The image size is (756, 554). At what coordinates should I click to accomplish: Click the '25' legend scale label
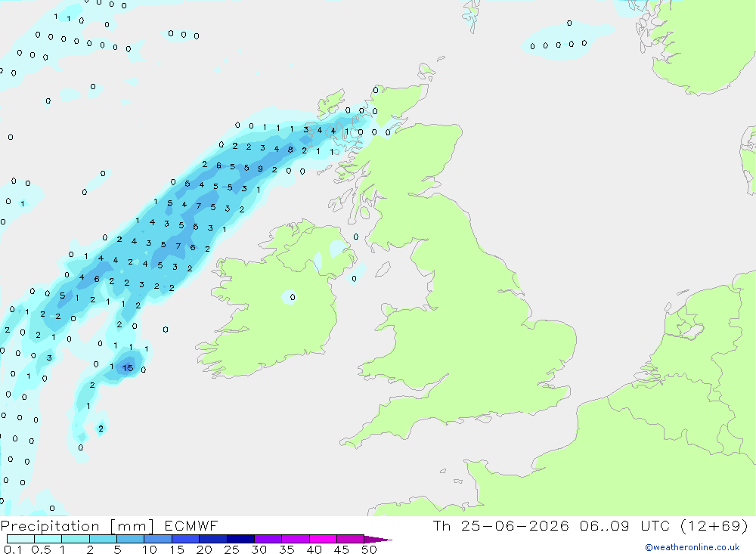click(x=231, y=549)
